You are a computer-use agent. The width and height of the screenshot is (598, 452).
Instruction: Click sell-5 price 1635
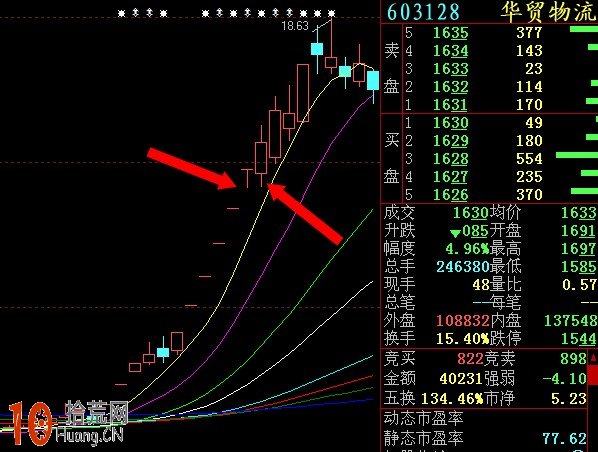450,33
